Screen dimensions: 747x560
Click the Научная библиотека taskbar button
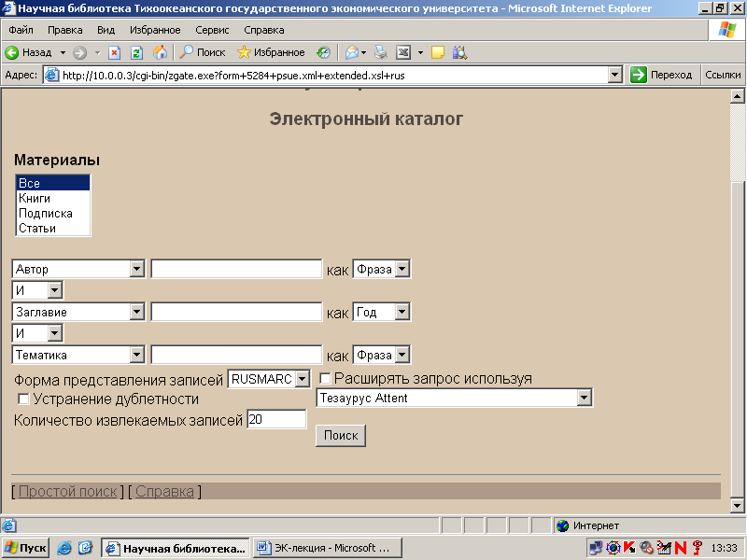pyautogui.click(x=176, y=548)
